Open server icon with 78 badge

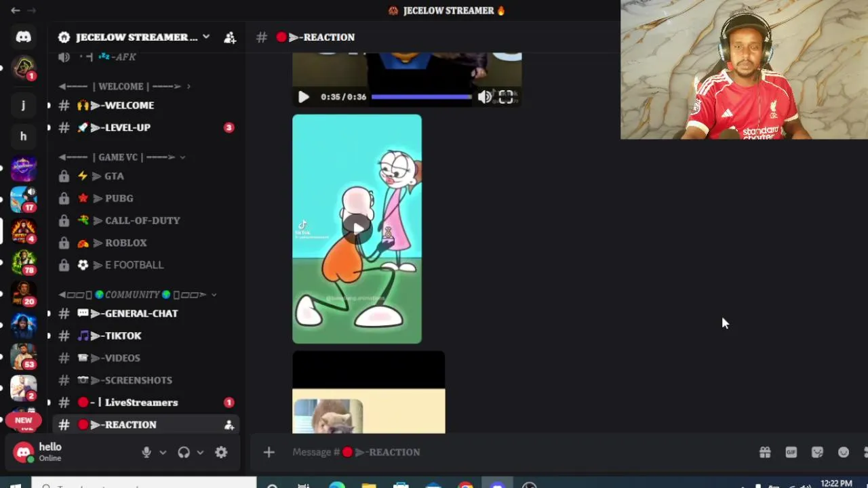coord(23,262)
